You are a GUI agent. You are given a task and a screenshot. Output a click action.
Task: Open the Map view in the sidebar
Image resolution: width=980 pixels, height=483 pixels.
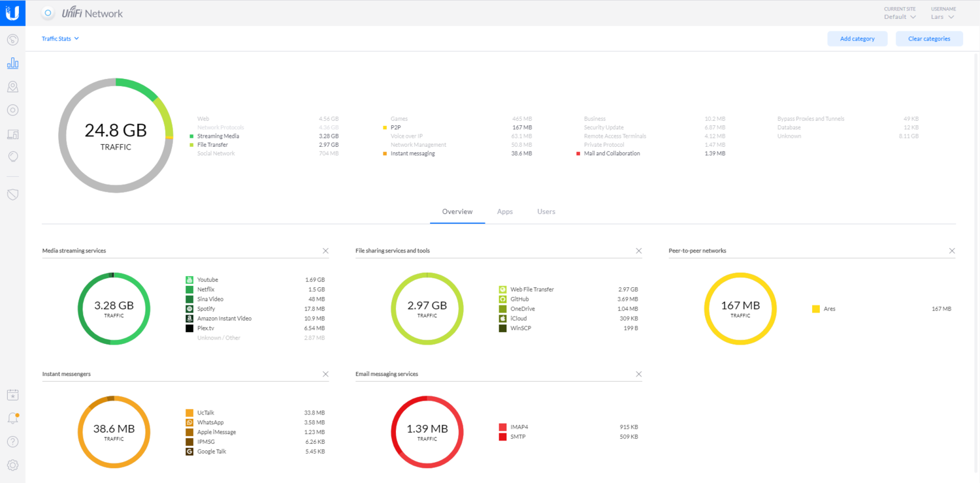(12, 86)
